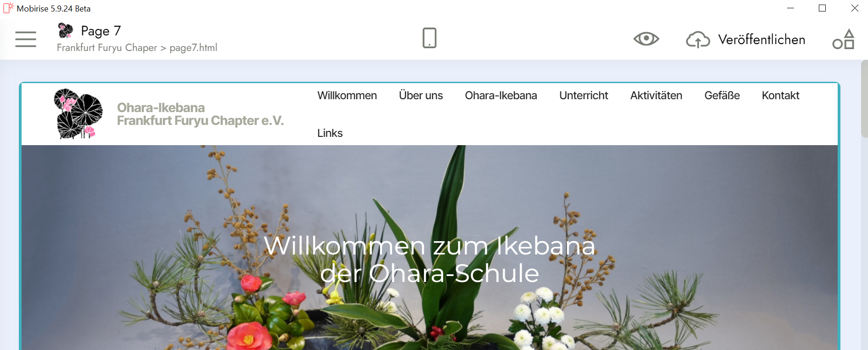Click the Mobirise app icon in title bar
This screenshot has height=350, width=868.
(x=8, y=8)
